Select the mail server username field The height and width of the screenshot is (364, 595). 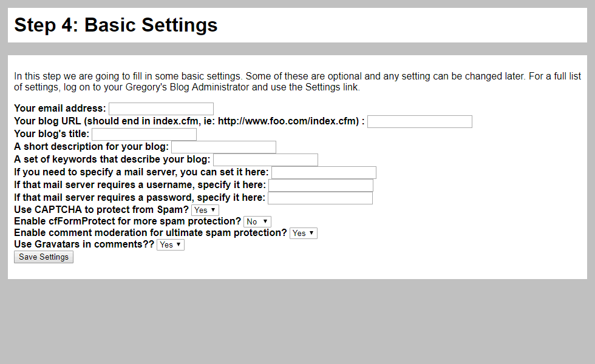(x=321, y=185)
